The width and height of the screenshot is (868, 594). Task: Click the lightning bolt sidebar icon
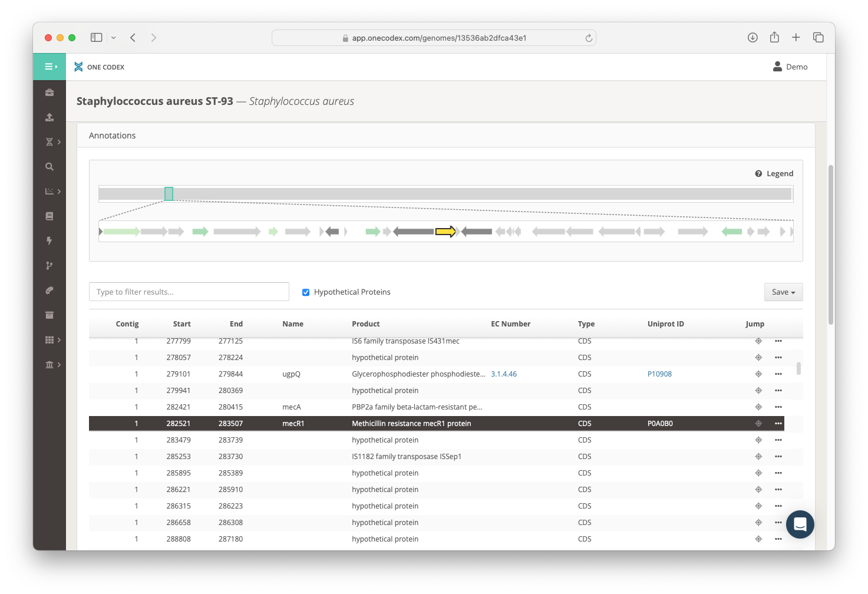tap(49, 240)
